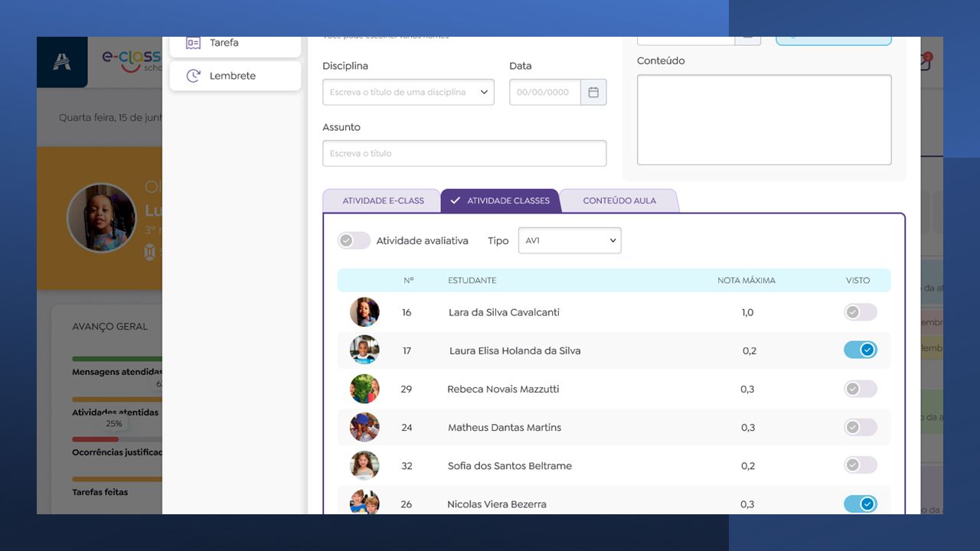980x551 pixels.
Task: Click student number 17
Action: [x=407, y=350]
